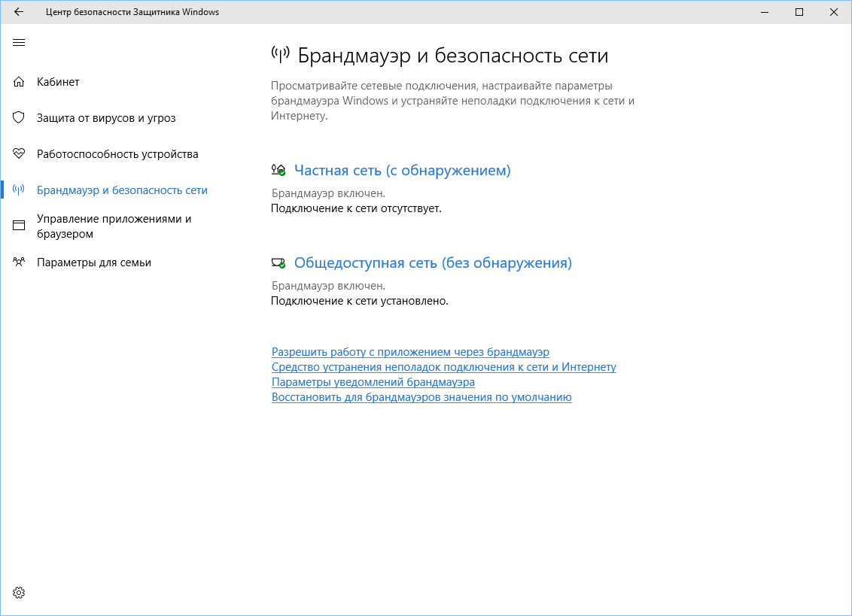852x616 pixels.
Task: Select Брандмауэр и безопасность сети menu entry
Action: (121, 190)
